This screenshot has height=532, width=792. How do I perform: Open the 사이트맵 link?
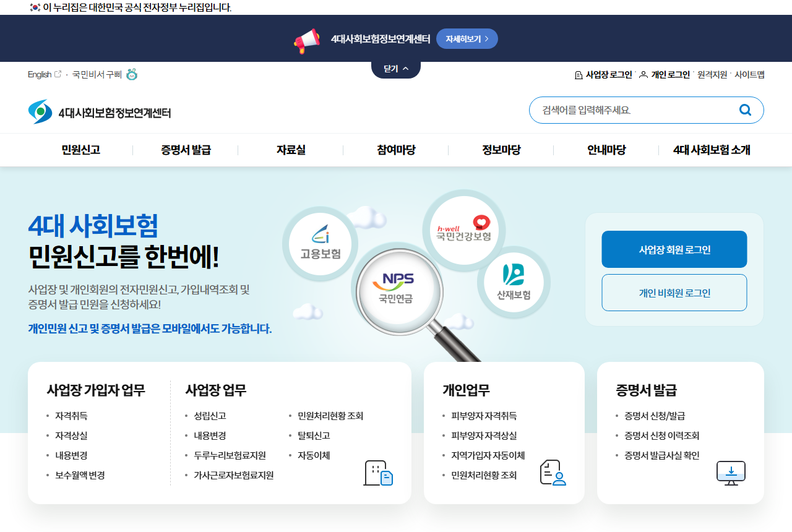click(x=749, y=74)
